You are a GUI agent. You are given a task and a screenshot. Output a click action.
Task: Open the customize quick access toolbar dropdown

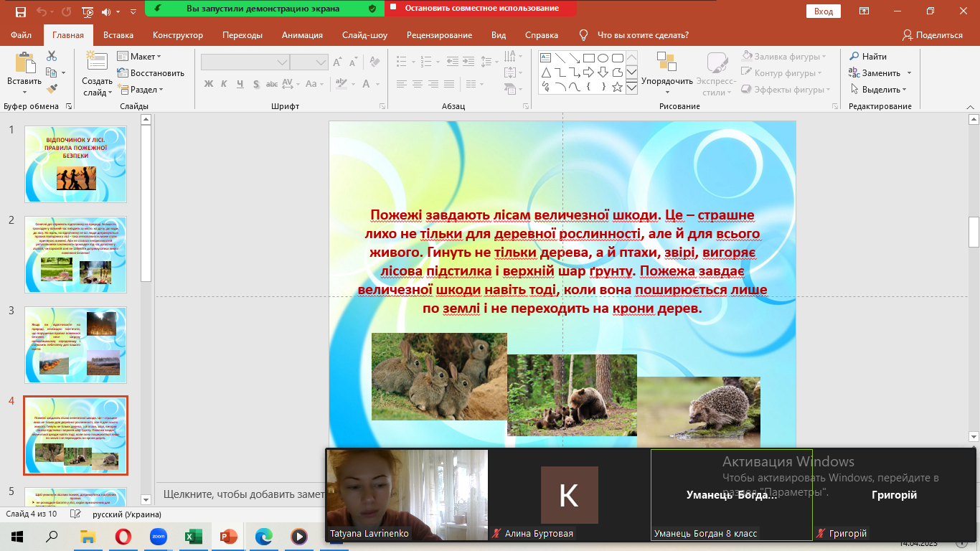click(x=133, y=11)
